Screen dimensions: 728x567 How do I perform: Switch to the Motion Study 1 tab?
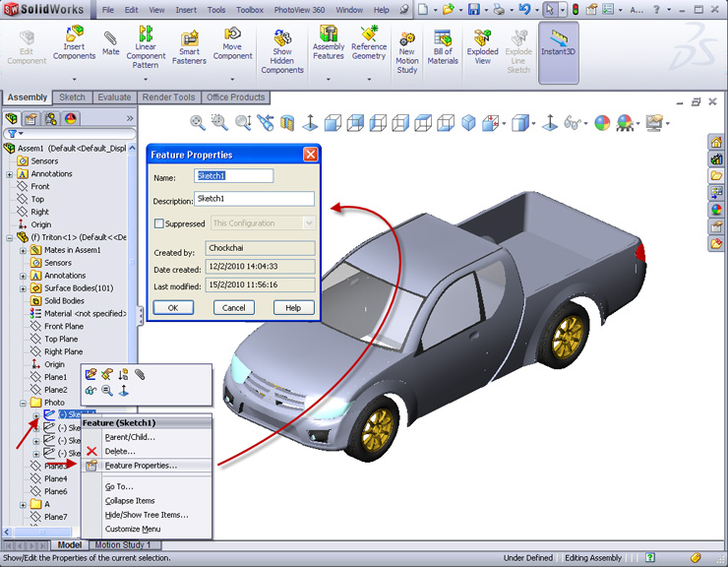coord(123,544)
